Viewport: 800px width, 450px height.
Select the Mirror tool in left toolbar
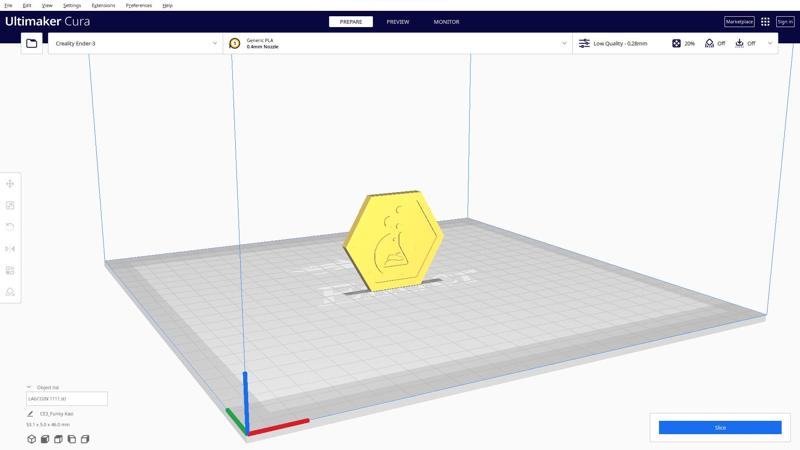[x=10, y=248]
